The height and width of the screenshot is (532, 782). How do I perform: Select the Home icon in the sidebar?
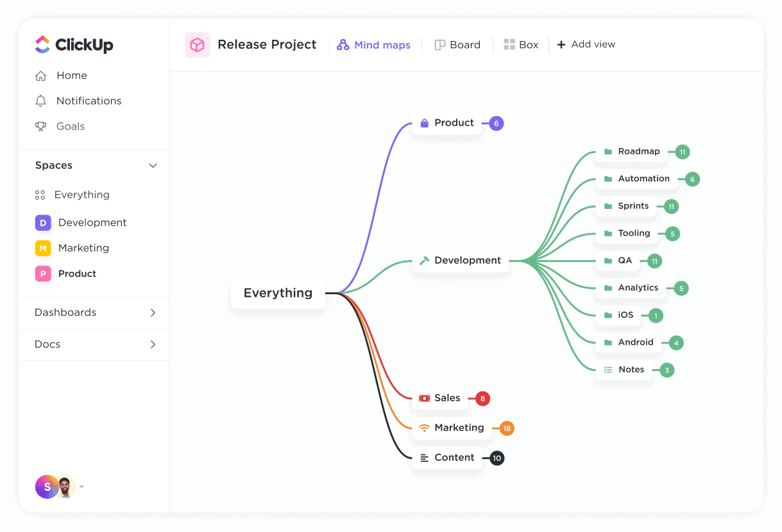(x=42, y=75)
